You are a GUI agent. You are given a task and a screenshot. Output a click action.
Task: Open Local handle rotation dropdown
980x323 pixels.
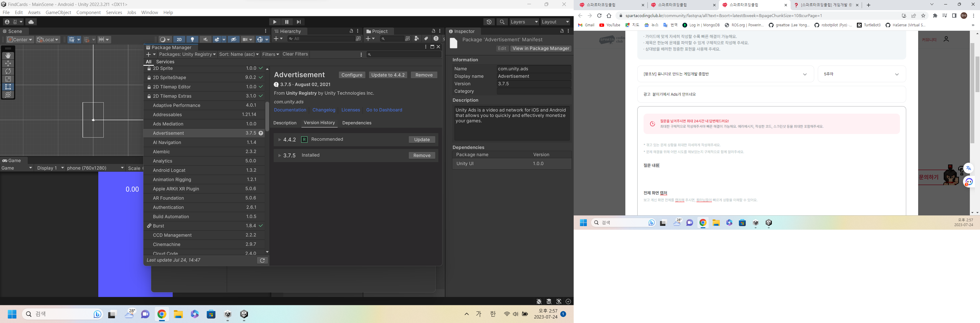pyautogui.click(x=48, y=39)
